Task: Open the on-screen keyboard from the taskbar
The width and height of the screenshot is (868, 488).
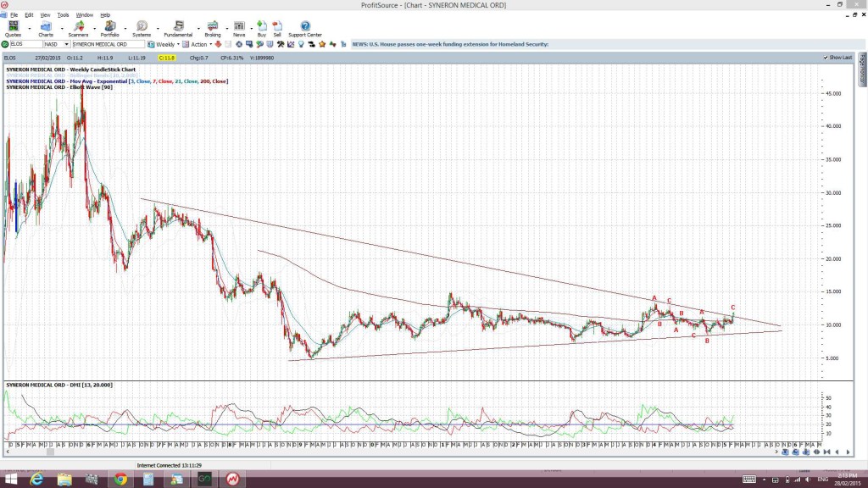Action: pyautogui.click(x=749, y=480)
